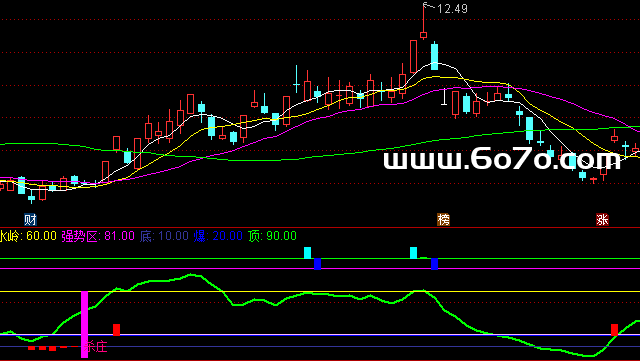Open the www.6o7o.com watermark link
640x361 pixels.
[502, 159]
